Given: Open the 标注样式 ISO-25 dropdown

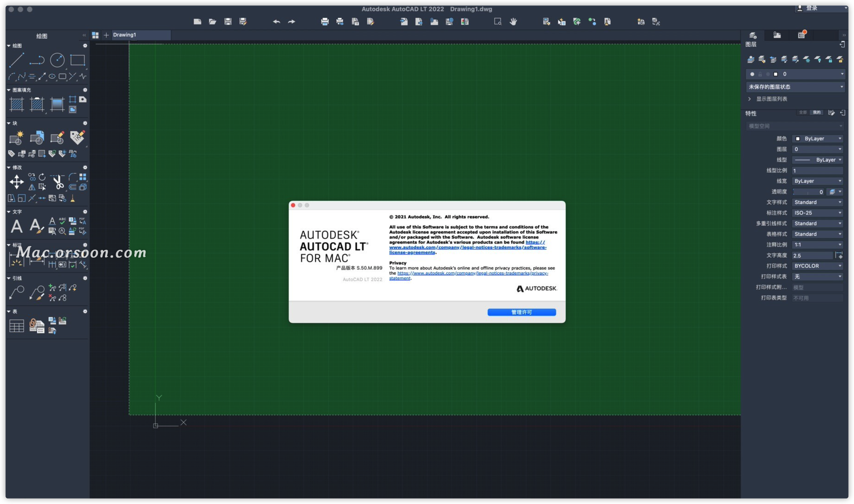Looking at the screenshot, I should coord(818,213).
